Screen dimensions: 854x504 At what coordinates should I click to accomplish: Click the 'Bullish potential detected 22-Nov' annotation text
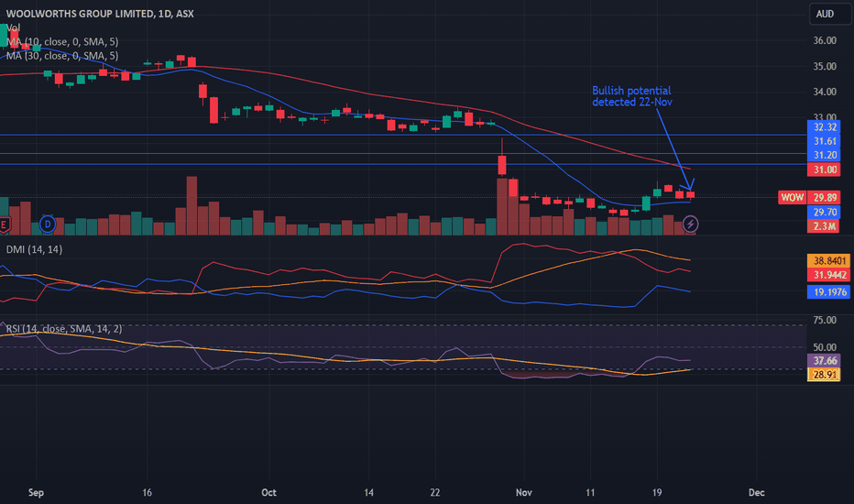point(631,96)
